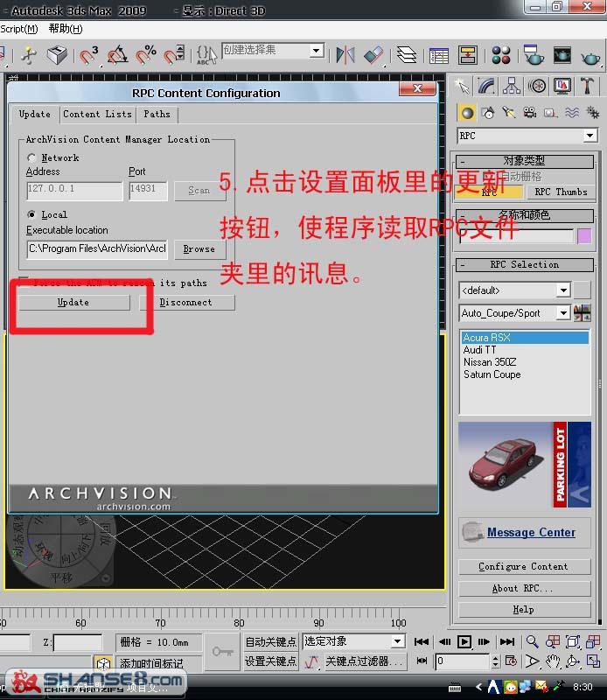Toggle the Auto Key 自动关键点 button
The width and height of the screenshot is (607, 700).
[270, 642]
